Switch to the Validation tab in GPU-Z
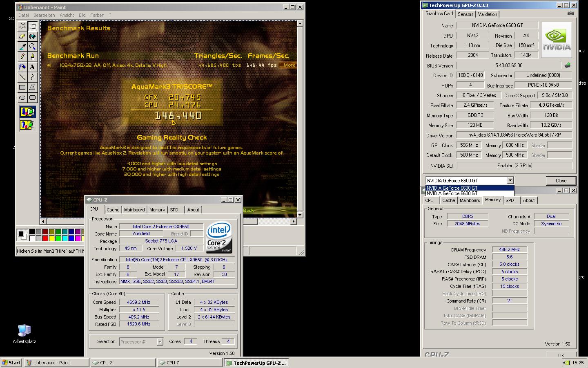588x368 pixels. point(488,14)
